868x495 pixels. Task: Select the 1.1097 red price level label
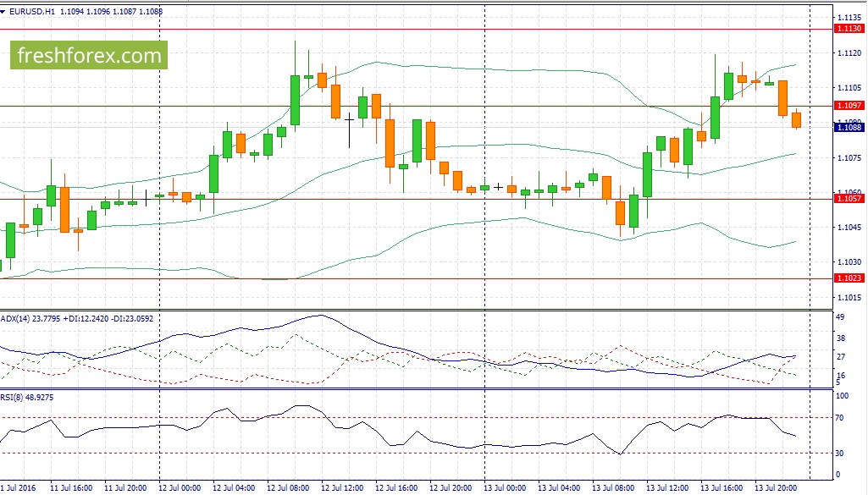pos(849,106)
